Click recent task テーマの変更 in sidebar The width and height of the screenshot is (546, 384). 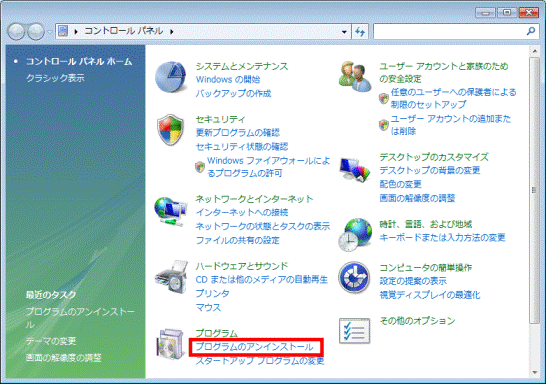51,341
